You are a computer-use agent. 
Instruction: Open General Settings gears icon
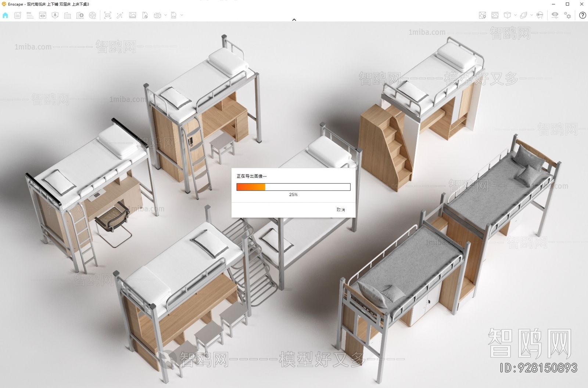point(568,15)
